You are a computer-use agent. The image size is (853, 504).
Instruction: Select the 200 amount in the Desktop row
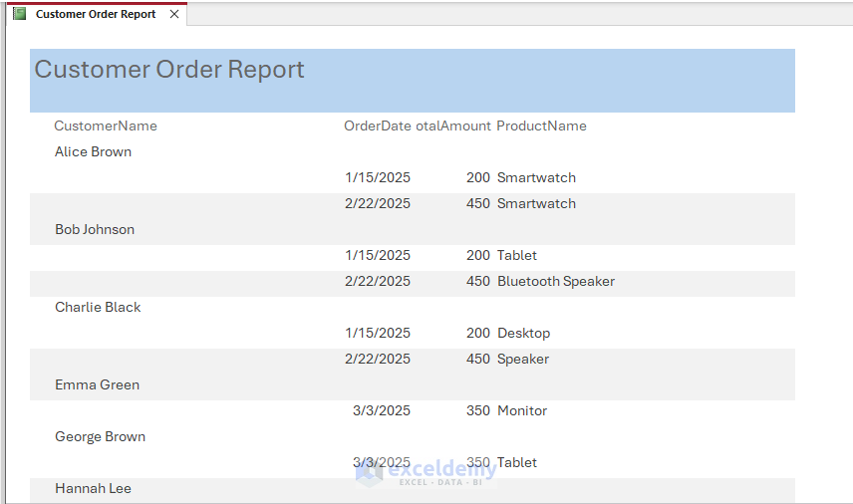(x=478, y=333)
